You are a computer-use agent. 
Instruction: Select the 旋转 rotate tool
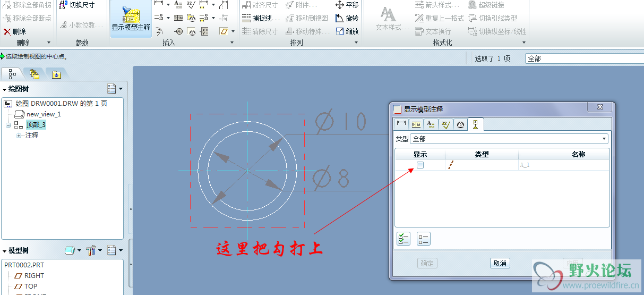point(347,18)
